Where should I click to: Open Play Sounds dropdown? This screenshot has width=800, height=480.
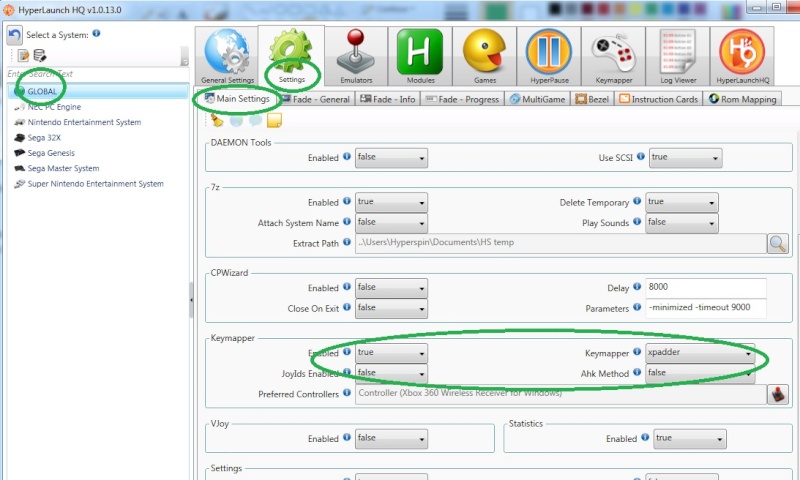pos(682,223)
